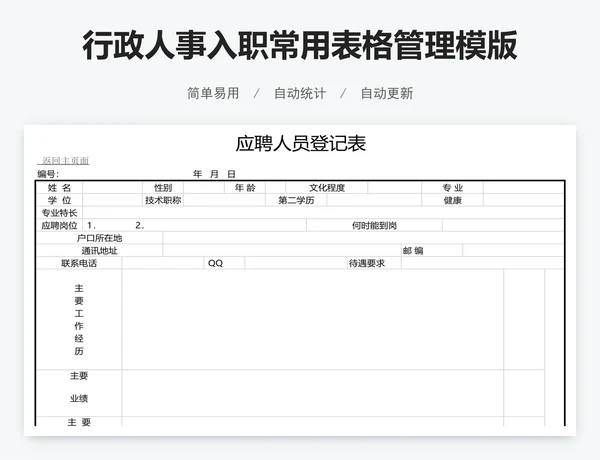Select the 应聘人员登记表 title cell
Screen dimensions: 600x460
coord(300,143)
